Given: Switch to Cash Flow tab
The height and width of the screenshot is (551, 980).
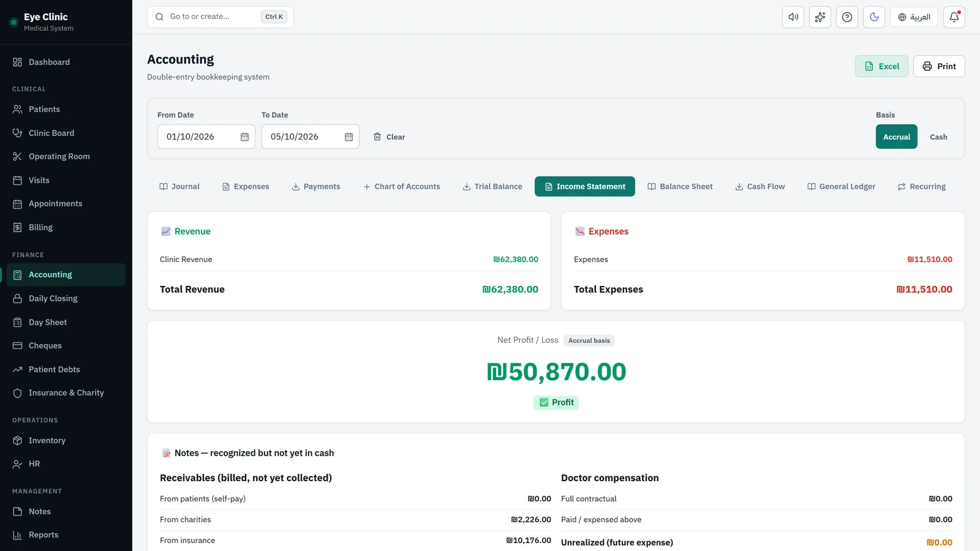Looking at the screenshot, I should coord(760,187).
